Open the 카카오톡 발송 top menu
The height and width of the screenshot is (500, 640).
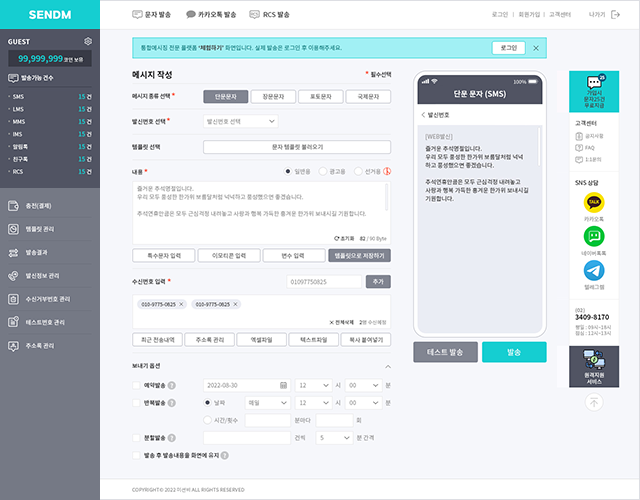(x=211, y=15)
